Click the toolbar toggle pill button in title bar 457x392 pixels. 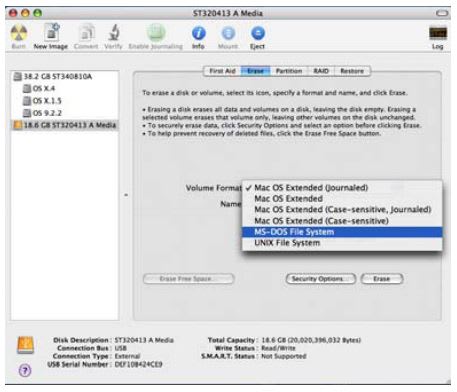[442, 13]
